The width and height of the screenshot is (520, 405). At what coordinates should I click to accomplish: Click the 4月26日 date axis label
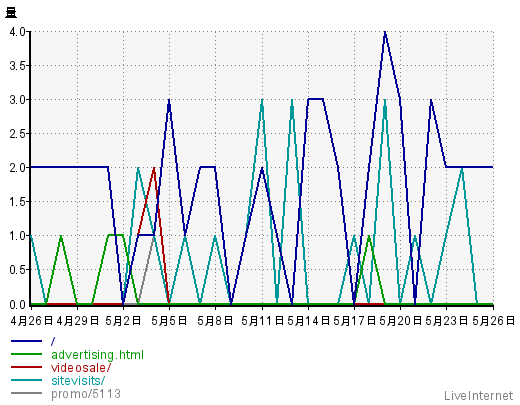coord(32,321)
